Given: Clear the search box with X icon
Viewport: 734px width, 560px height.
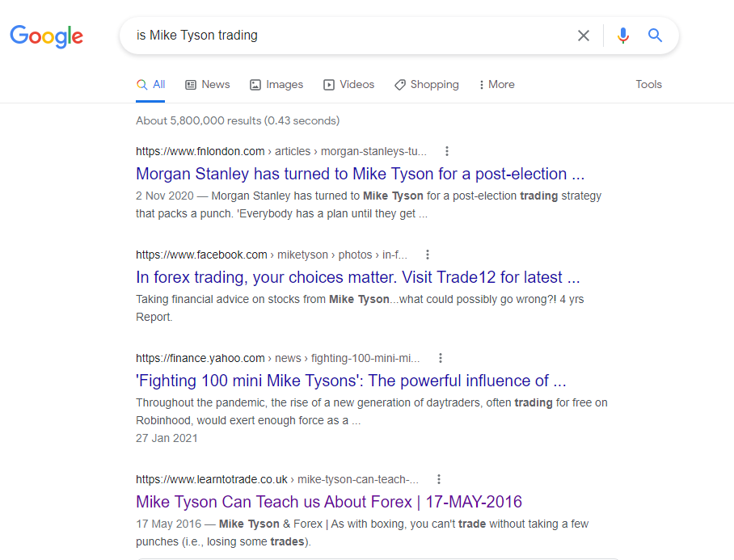Looking at the screenshot, I should tap(583, 36).
